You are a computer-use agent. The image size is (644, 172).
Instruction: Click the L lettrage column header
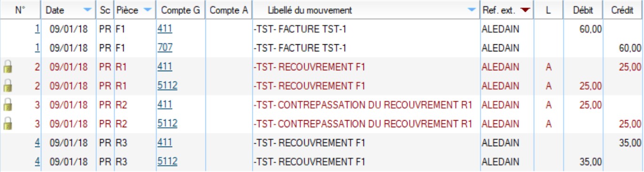pos(548,10)
